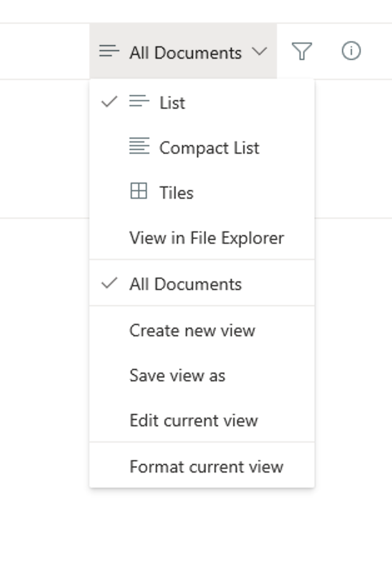Image resolution: width=392 pixels, height=572 pixels.
Task: Choose View in File Explorer
Action: (202, 238)
